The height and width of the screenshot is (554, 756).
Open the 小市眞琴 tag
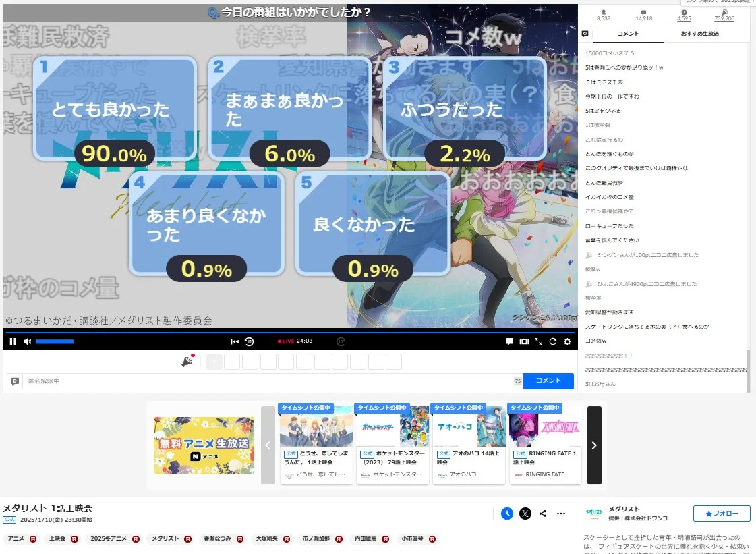pos(412,538)
